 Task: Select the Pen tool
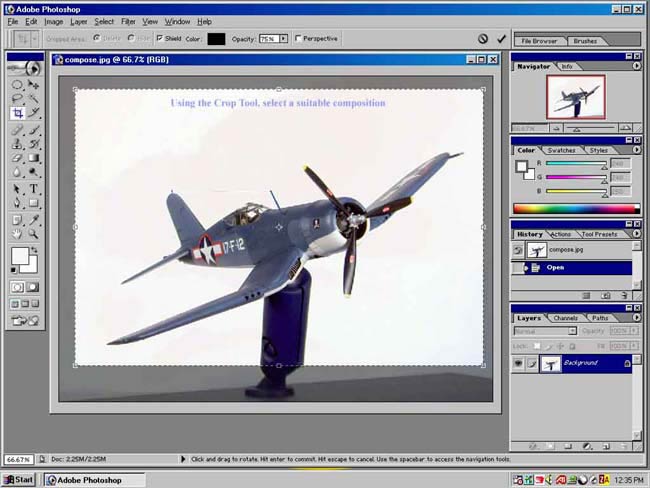pyautogui.click(x=17, y=203)
